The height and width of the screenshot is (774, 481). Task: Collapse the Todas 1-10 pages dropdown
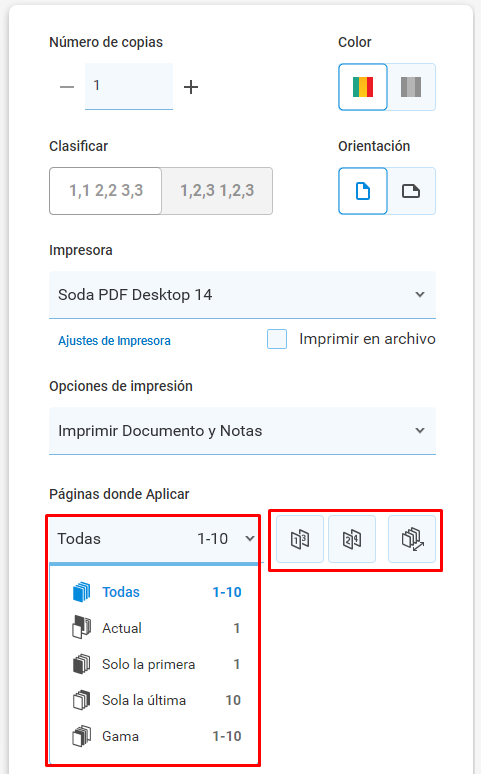point(154,539)
